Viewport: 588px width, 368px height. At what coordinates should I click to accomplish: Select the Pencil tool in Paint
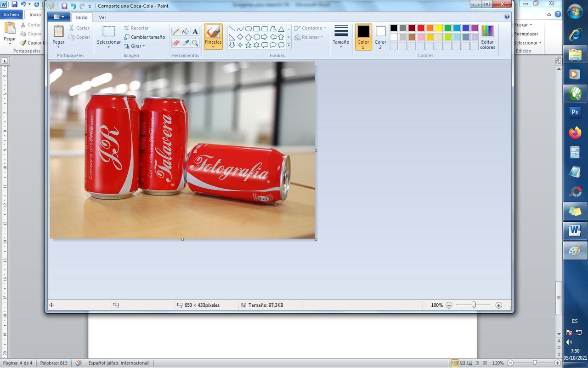click(x=175, y=32)
